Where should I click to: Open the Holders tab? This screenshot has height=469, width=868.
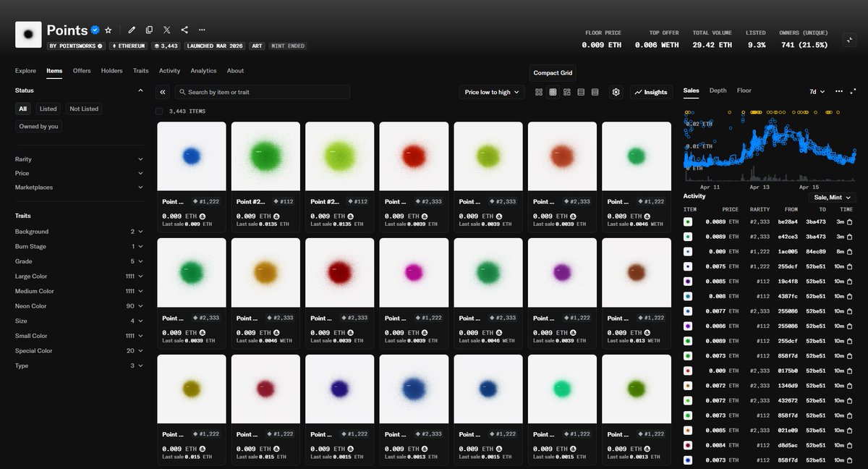[112, 71]
